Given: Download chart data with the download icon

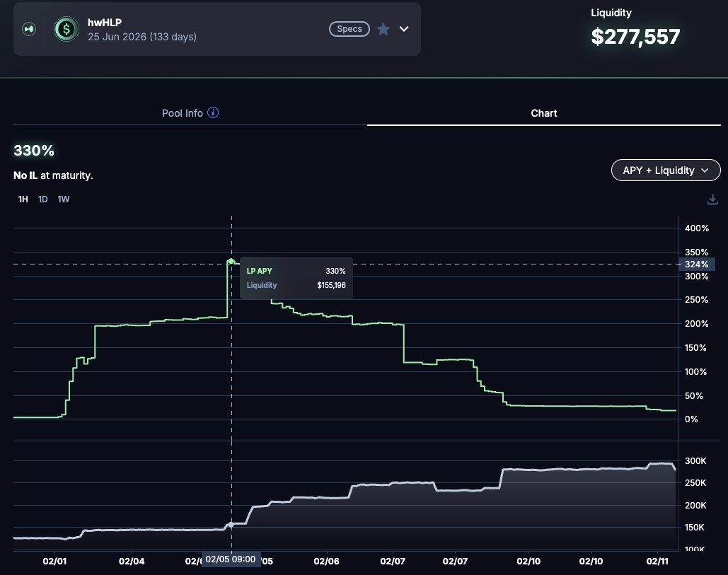Looking at the screenshot, I should point(712,199).
